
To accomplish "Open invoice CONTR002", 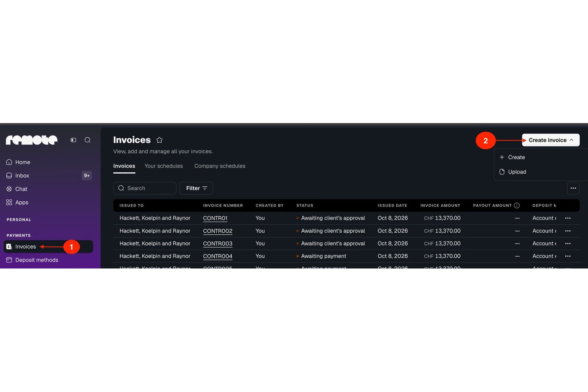I will point(218,231).
